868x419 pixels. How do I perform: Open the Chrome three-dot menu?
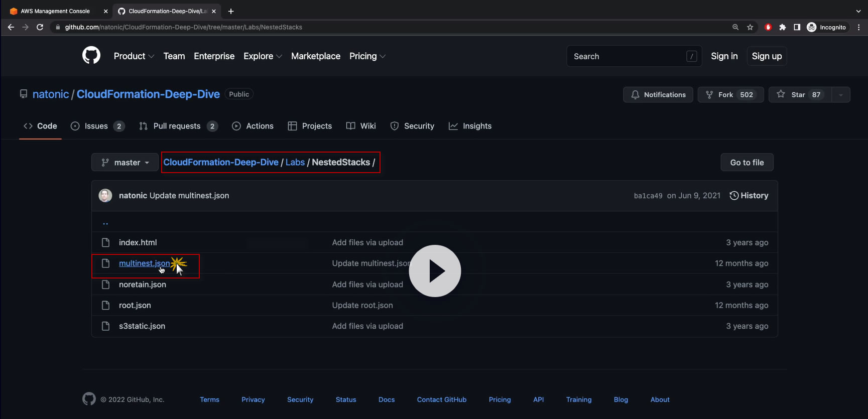pyautogui.click(x=859, y=27)
